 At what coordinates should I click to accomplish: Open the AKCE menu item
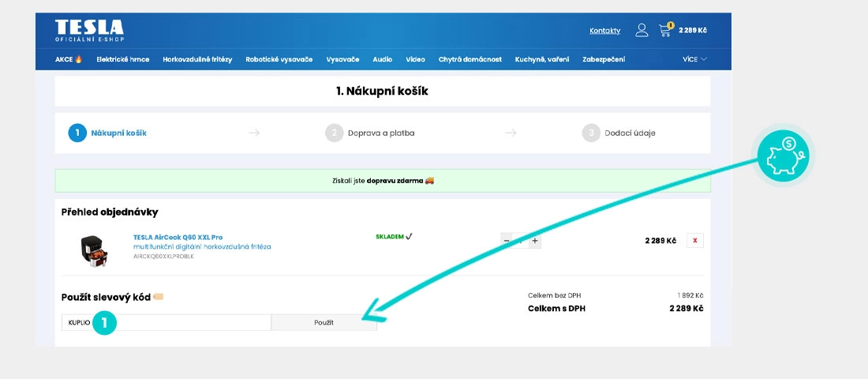69,59
